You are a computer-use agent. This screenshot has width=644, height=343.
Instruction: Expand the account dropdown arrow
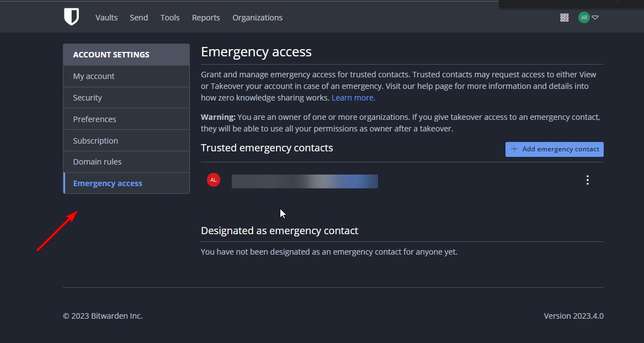[x=594, y=18]
